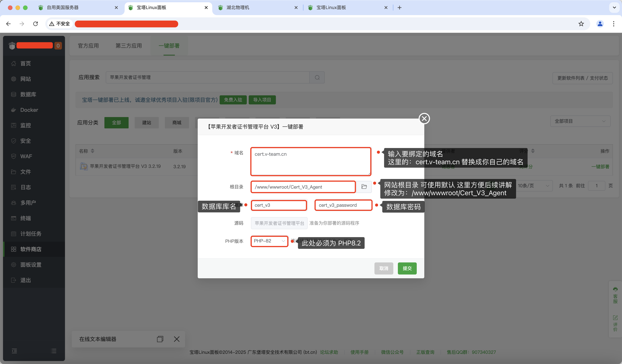Click the green 提交 button

pos(407,268)
